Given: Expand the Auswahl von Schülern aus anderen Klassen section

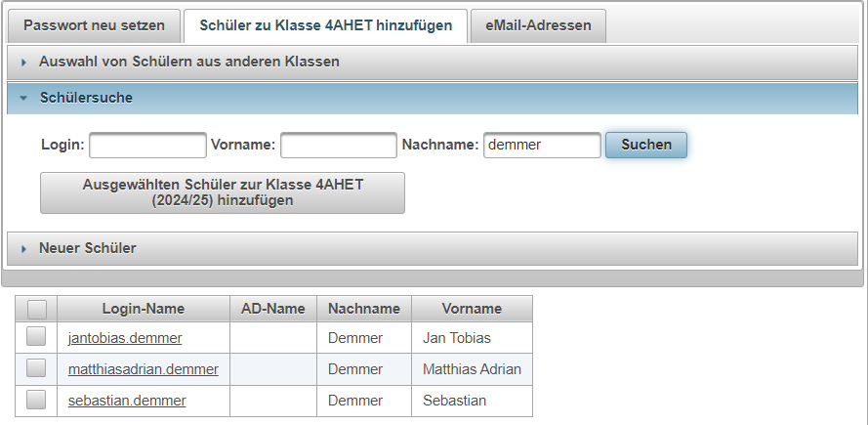Looking at the screenshot, I should tap(432, 63).
